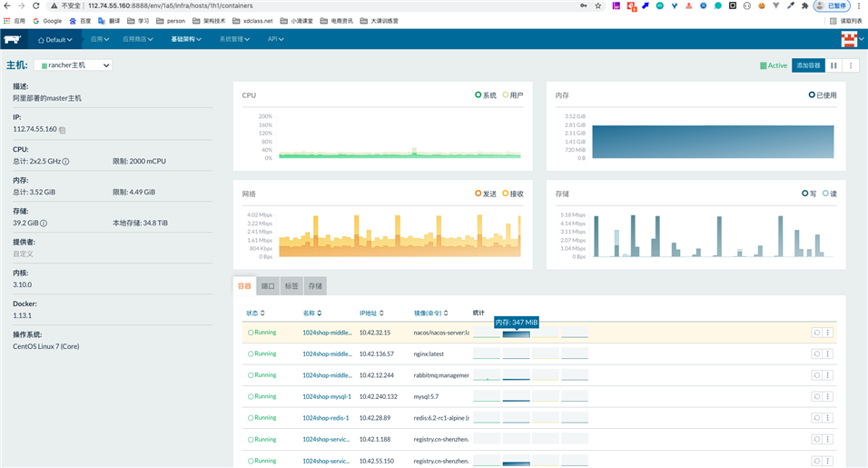Toggle the 已使用 series in the memory chart
Image resolution: width=868 pixels, height=468 pixels.
(823, 95)
